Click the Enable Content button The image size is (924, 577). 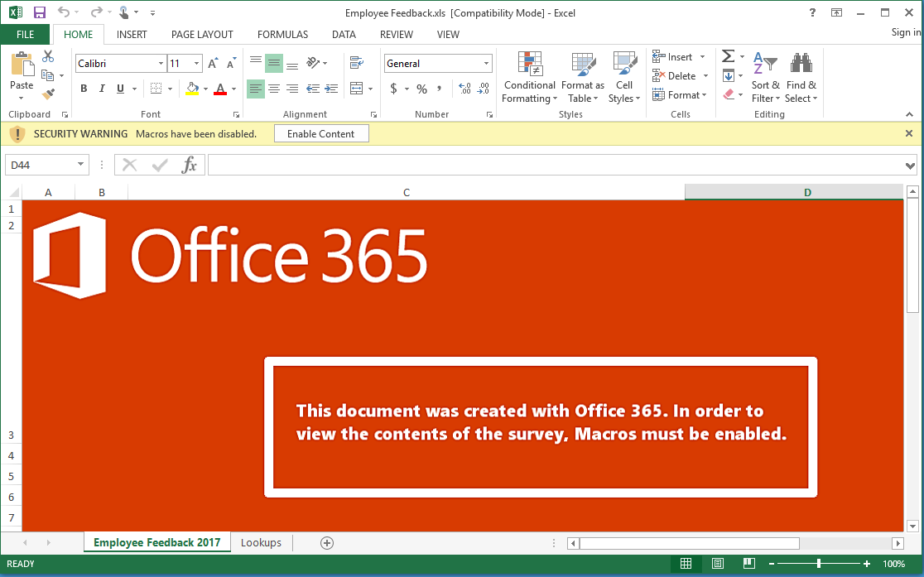pos(321,134)
